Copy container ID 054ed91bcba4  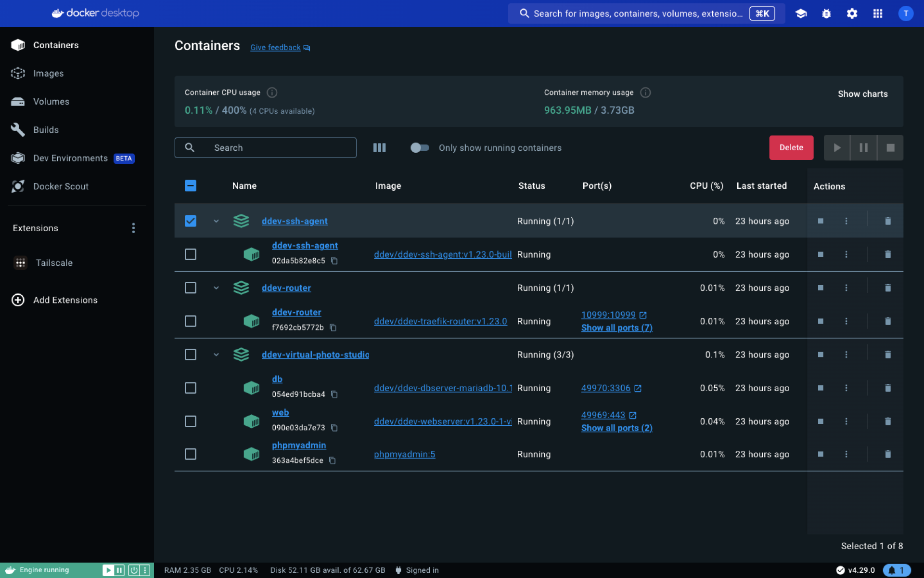[x=334, y=394]
